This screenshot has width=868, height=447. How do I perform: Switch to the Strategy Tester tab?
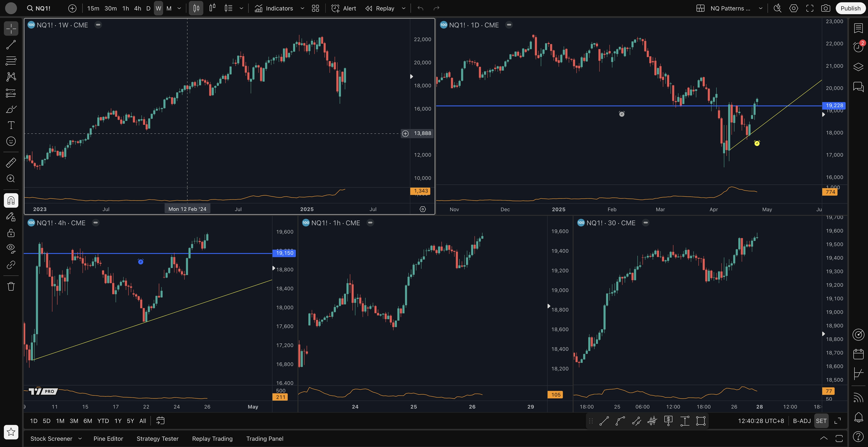(157, 439)
